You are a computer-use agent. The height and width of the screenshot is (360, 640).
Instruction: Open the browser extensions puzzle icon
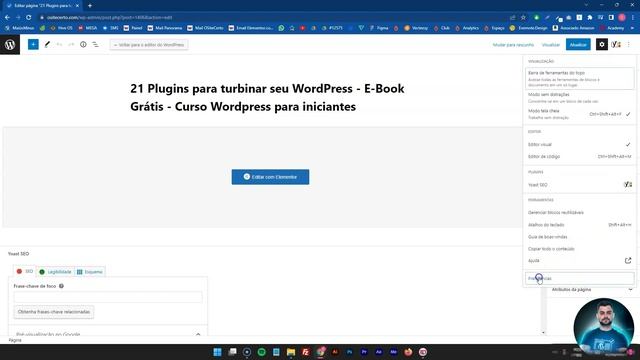click(x=590, y=18)
